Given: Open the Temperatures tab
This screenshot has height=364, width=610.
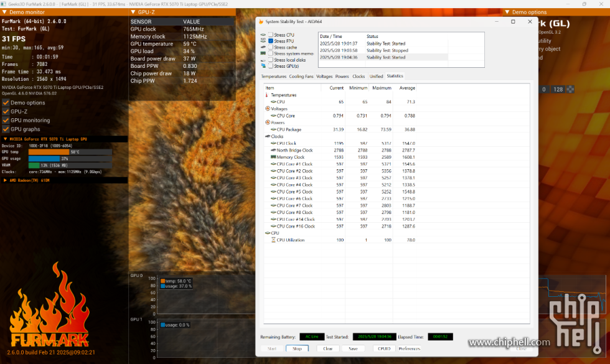Looking at the screenshot, I should point(273,76).
